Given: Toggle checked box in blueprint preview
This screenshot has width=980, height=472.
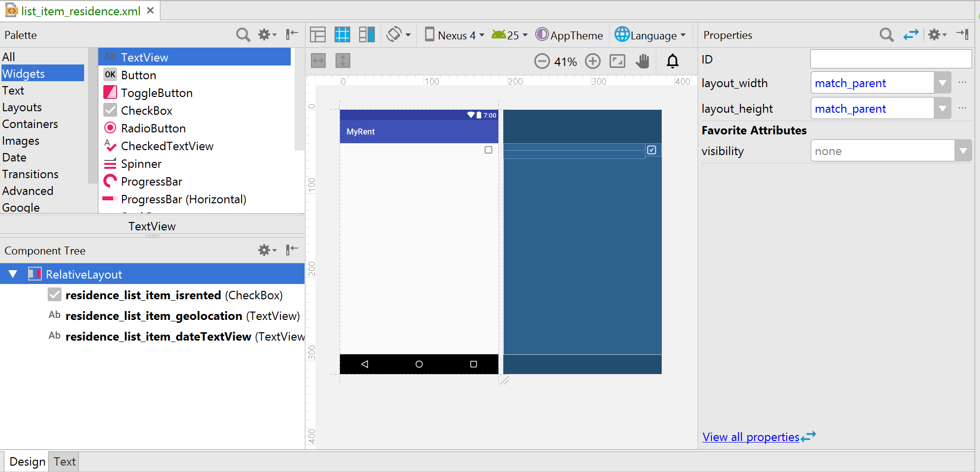Looking at the screenshot, I should 651,150.
